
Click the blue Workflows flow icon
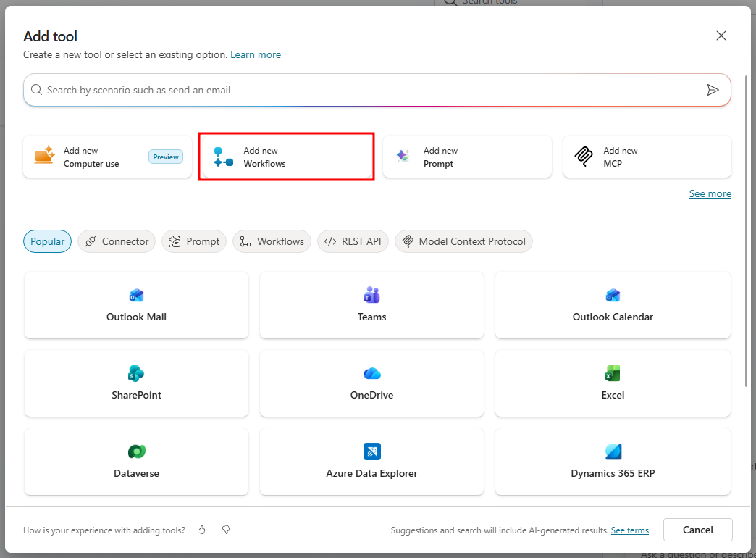pos(223,157)
